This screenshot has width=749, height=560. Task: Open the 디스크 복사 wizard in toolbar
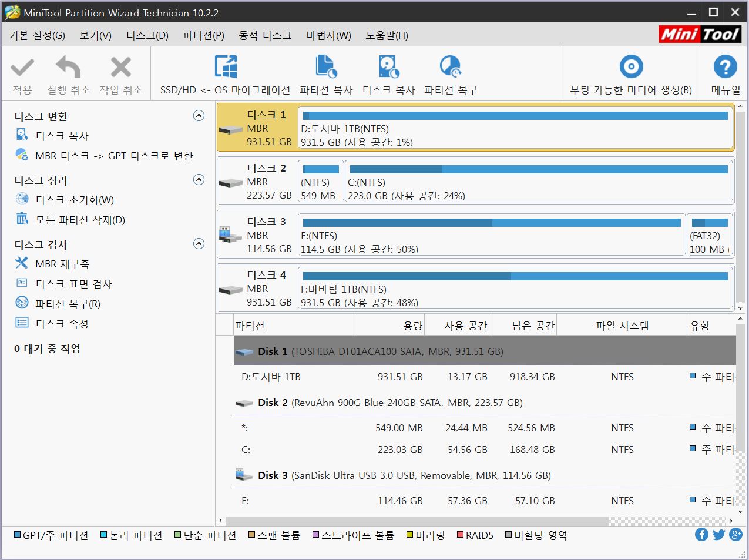pos(389,66)
